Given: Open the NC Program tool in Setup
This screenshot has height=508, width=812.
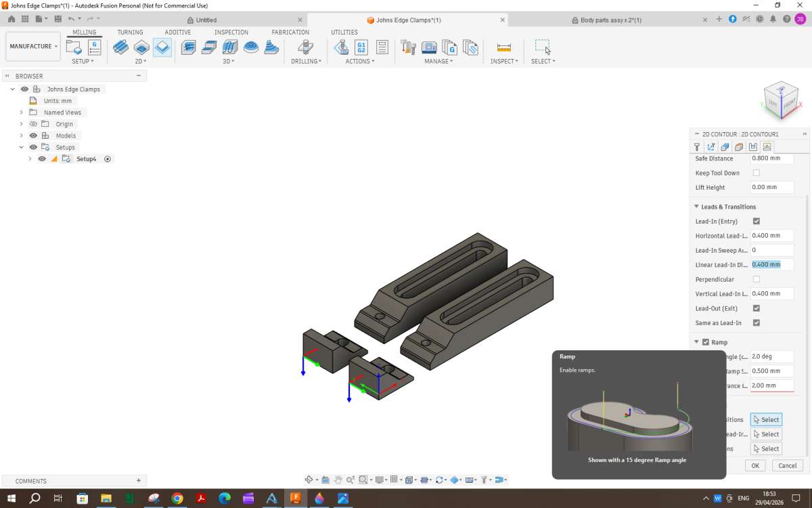Looking at the screenshot, I should point(94,47).
